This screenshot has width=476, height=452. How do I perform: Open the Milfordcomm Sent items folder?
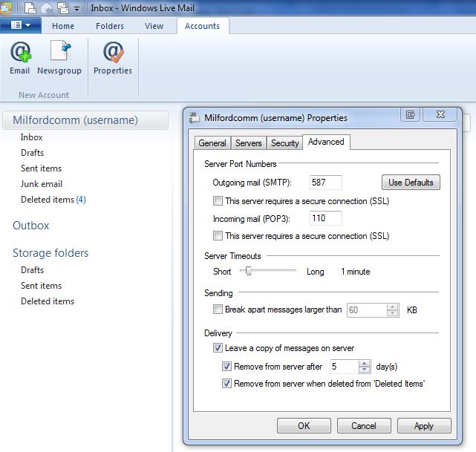tap(42, 168)
